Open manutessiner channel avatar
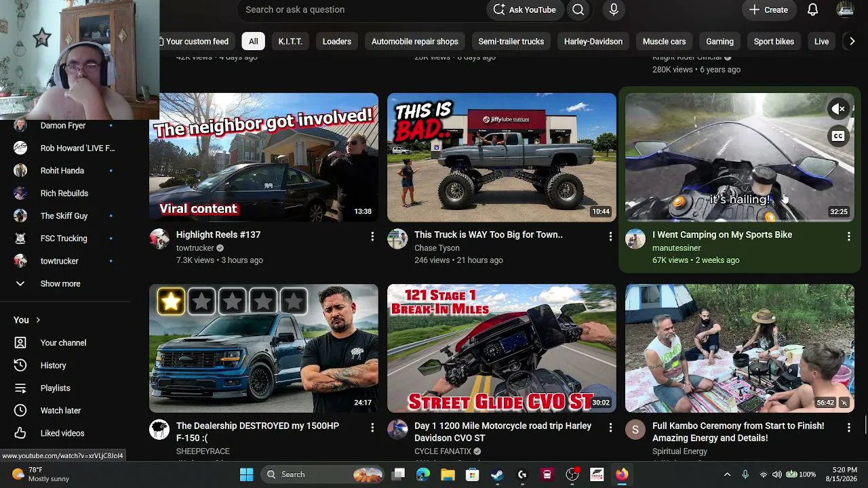The height and width of the screenshot is (488, 868). tap(635, 239)
